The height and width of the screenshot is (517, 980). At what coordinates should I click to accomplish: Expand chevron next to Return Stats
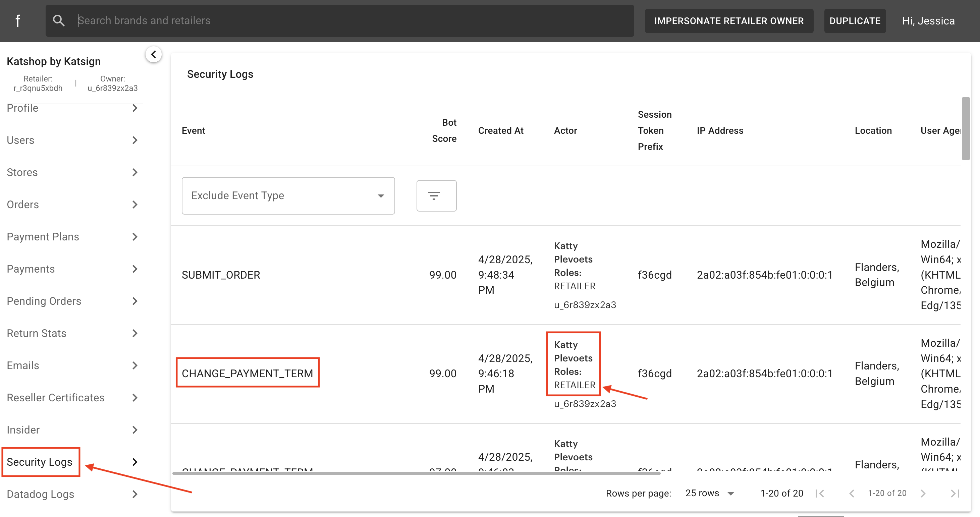(135, 333)
